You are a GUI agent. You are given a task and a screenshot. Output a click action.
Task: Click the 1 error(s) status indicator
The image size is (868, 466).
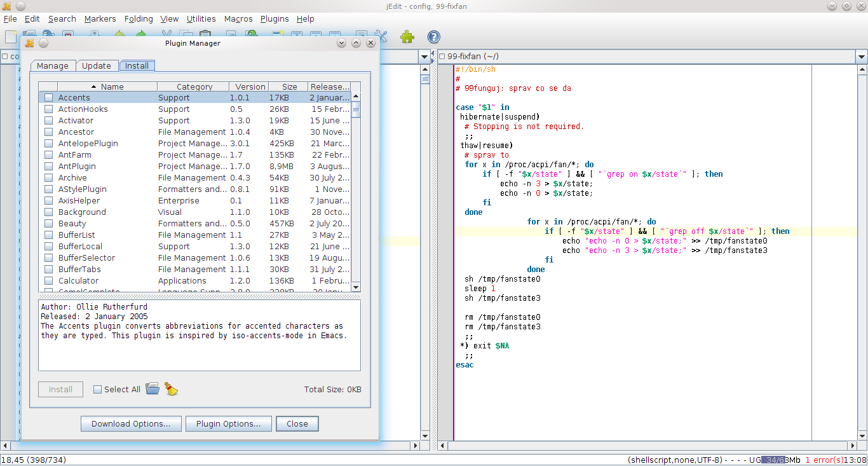coord(825,460)
